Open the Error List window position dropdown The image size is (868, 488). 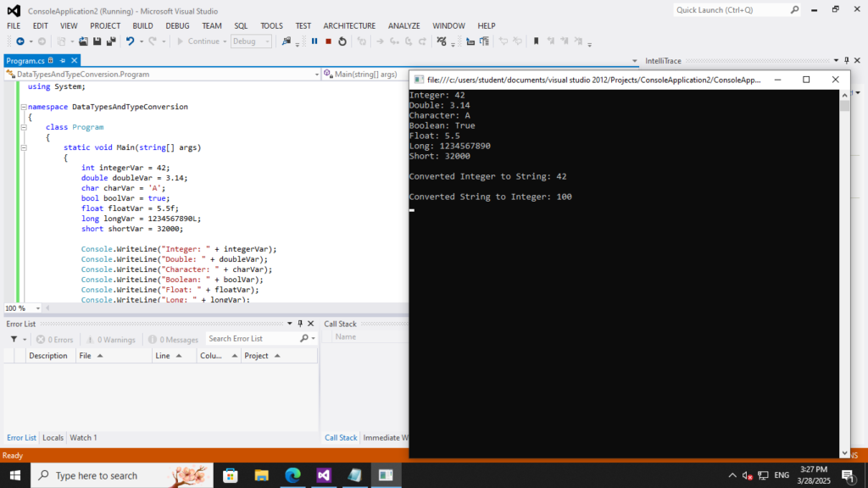tap(290, 324)
